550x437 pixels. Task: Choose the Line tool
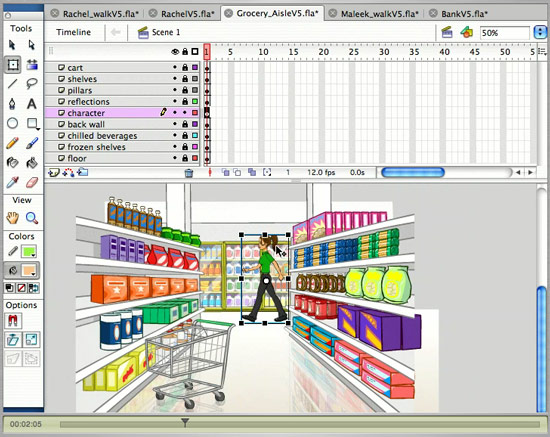click(12, 83)
